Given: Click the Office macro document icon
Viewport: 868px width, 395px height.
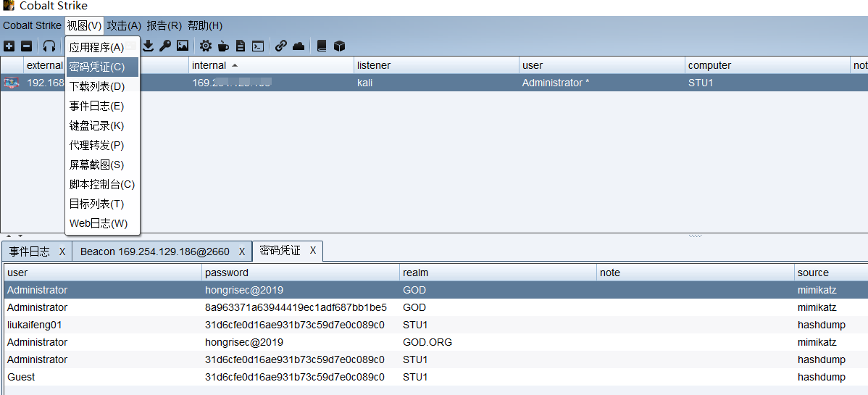Looking at the screenshot, I should tap(241, 46).
